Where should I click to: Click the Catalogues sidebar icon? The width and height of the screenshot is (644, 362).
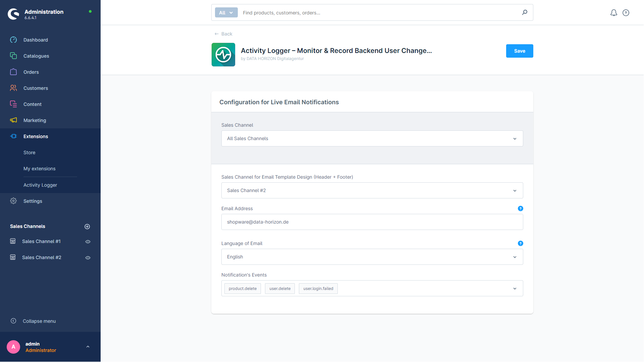[13, 56]
